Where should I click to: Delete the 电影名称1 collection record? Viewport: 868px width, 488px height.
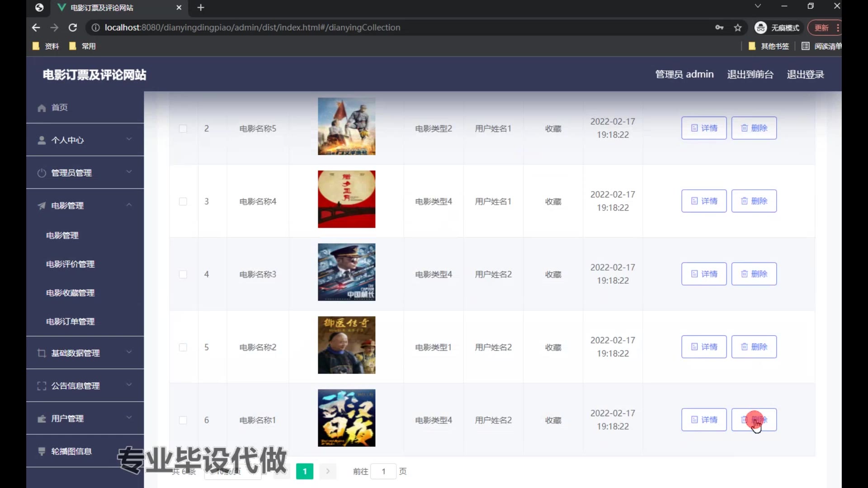pos(754,420)
